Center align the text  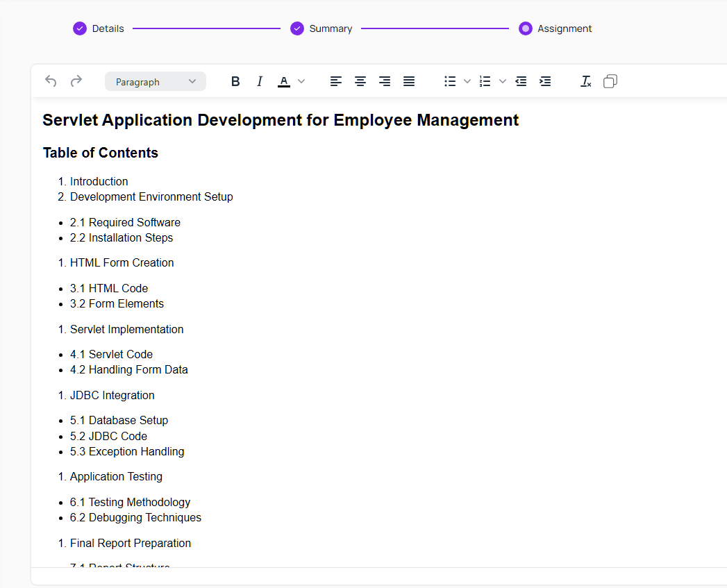tap(360, 81)
